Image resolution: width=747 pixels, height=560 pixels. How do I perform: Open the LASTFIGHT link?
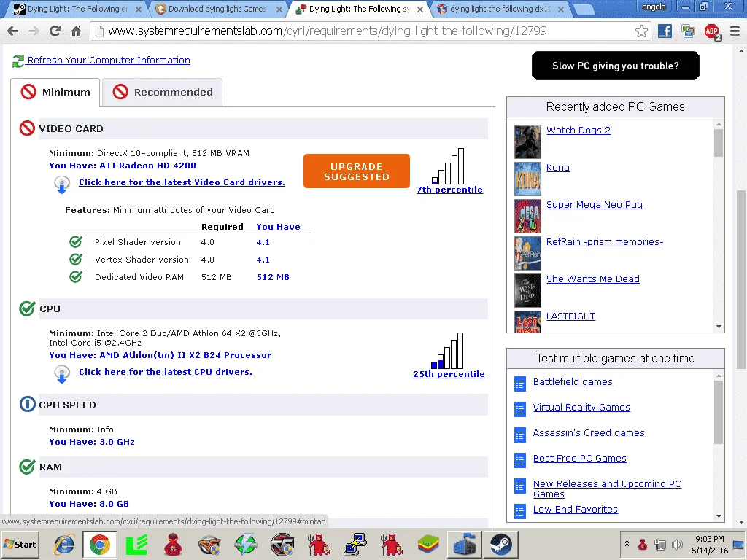(x=570, y=316)
